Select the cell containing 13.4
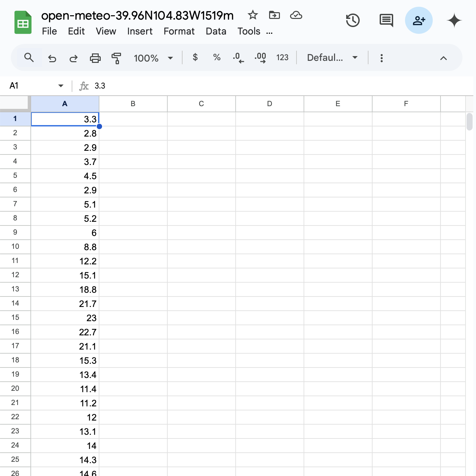 (x=65, y=375)
